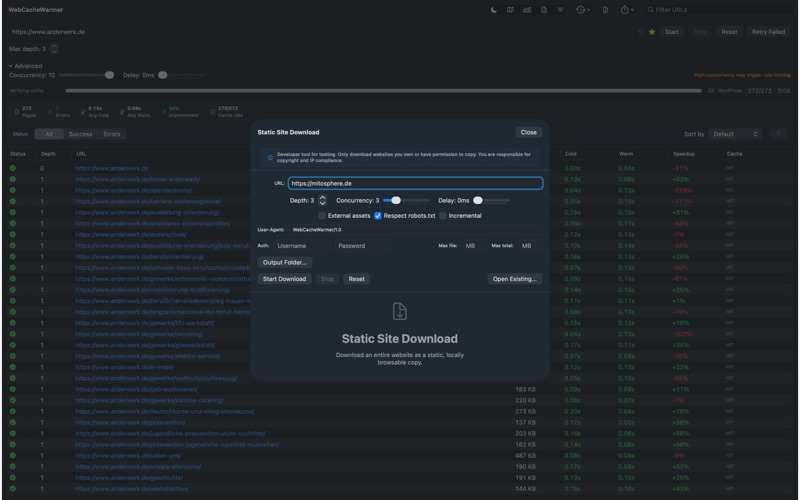This screenshot has height=500, width=800.
Task: Click the round icon left of the star
Action: point(641,32)
